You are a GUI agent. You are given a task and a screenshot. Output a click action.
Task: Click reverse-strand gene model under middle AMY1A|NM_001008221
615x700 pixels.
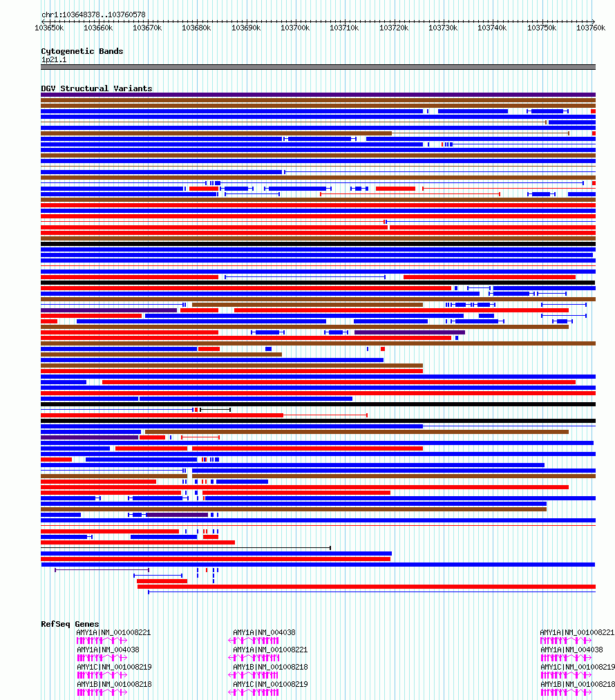pyautogui.click(x=254, y=658)
